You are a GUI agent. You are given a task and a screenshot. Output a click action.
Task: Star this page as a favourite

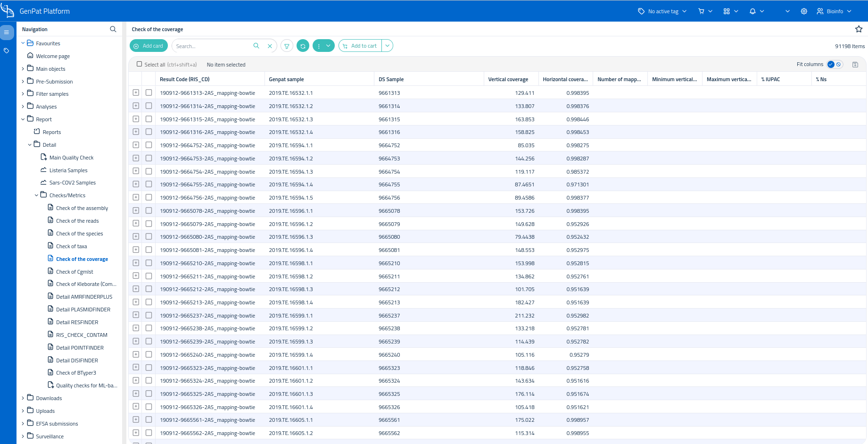(859, 29)
